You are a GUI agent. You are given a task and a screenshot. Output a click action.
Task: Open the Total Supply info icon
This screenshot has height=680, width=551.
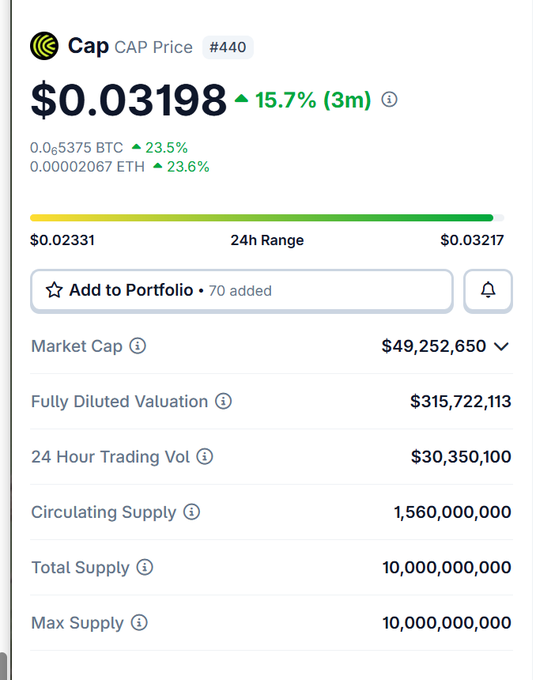(145, 567)
